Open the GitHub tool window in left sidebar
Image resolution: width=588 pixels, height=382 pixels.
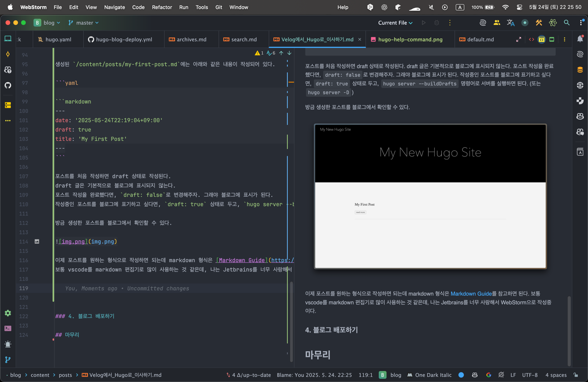point(8,85)
